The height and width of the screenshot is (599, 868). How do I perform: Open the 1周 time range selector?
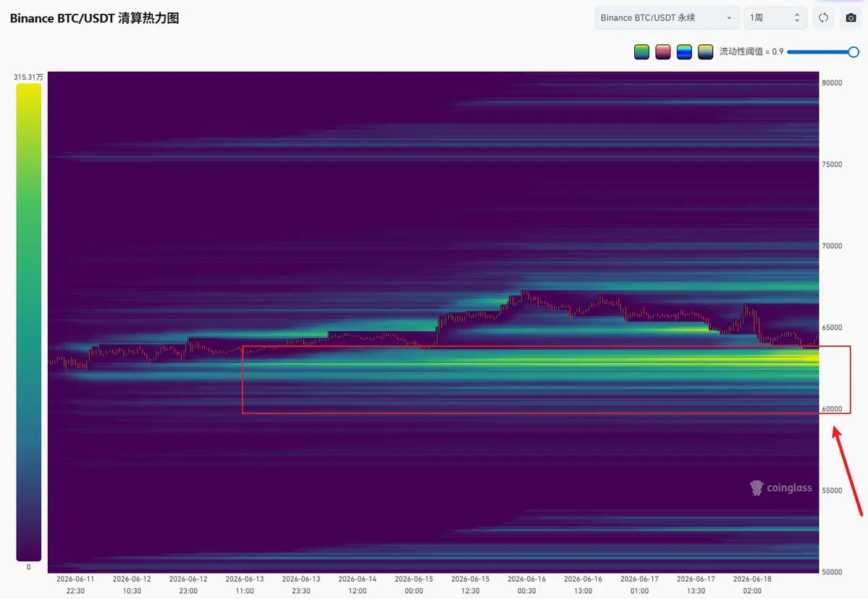pyautogui.click(x=775, y=17)
